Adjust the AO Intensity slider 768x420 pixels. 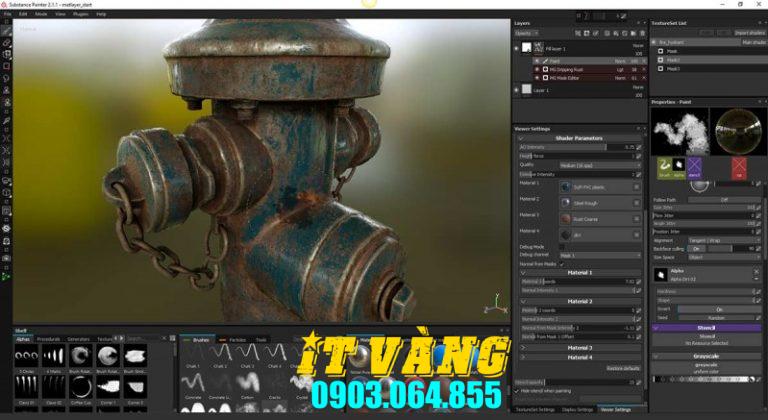(577, 147)
